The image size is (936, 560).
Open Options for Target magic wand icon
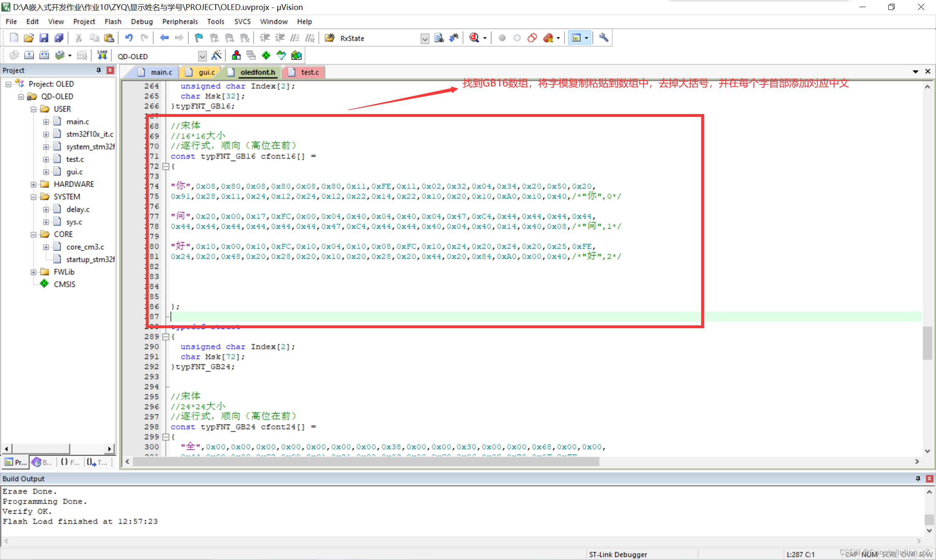tap(216, 56)
